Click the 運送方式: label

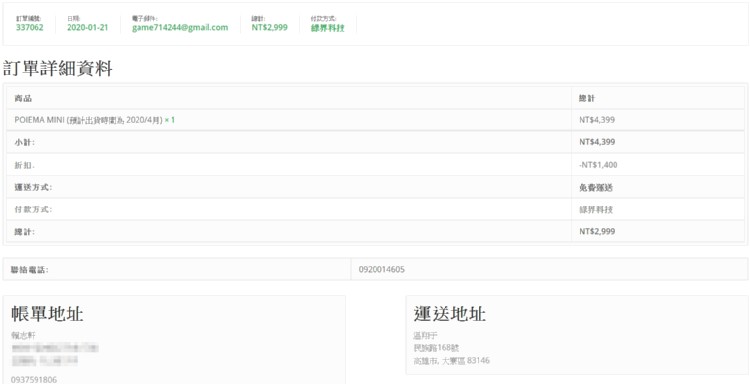click(x=33, y=187)
